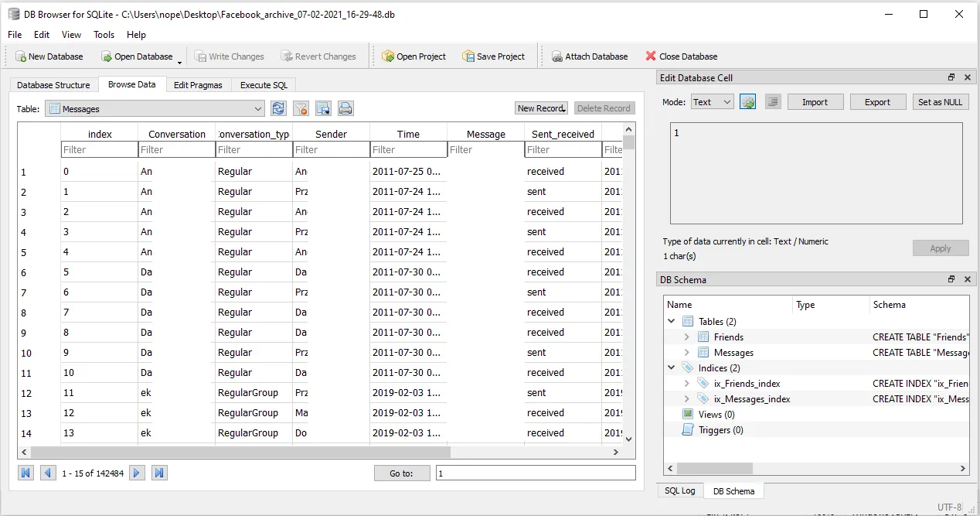Toggle auto-apply for cell edits
The image size is (980, 516).
[x=747, y=101]
